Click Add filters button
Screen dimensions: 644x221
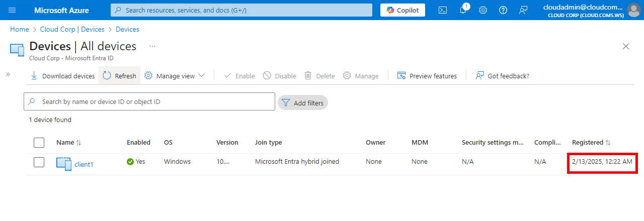[x=303, y=102]
